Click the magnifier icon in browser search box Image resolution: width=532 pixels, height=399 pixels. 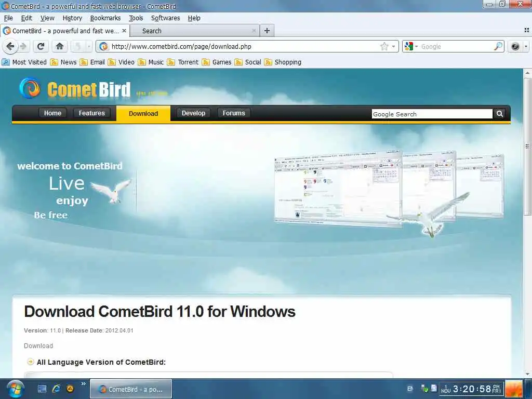pyautogui.click(x=498, y=46)
